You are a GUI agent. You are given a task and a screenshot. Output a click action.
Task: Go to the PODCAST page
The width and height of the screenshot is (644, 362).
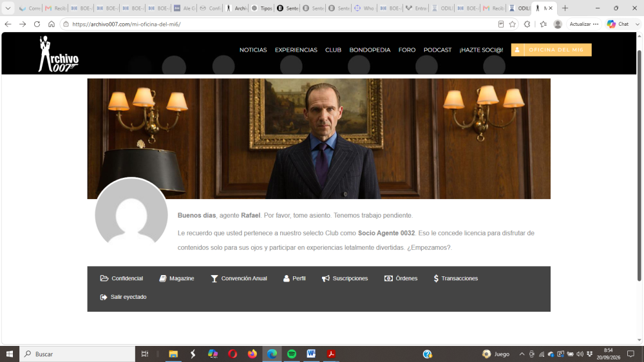pos(437,50)
